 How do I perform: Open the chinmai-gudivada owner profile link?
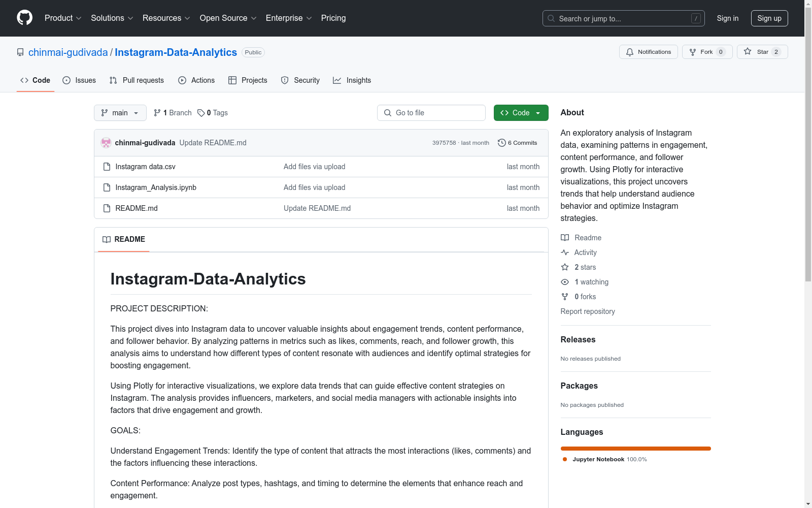(68, 52)
